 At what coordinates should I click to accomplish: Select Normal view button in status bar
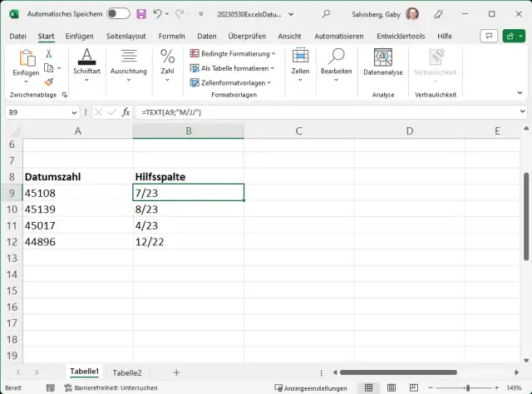click(367, 387)
